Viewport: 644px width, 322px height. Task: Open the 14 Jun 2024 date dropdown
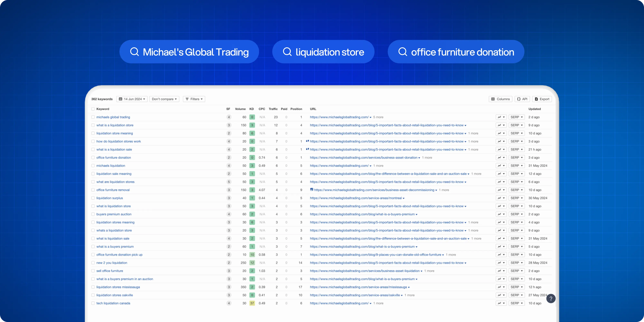coord(132,99)
